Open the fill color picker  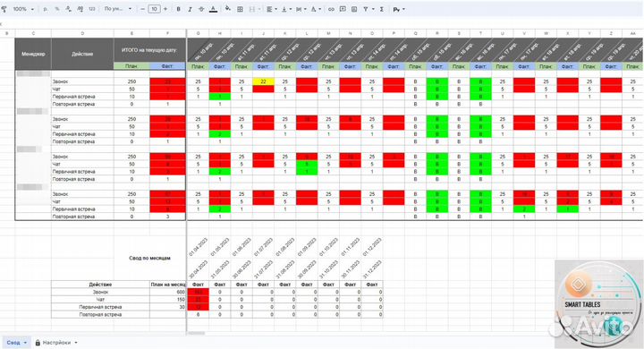tap(228, 9)
